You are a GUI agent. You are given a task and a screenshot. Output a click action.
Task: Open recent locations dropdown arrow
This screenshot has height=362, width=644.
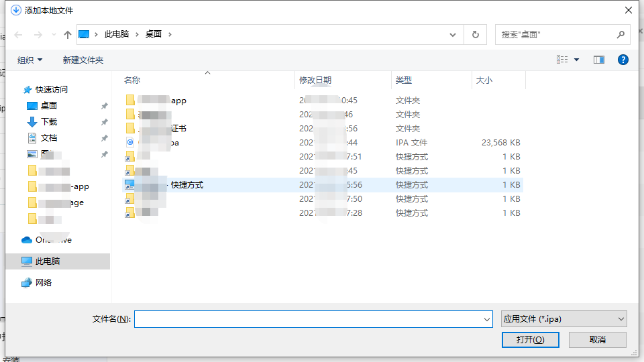pos(54,35)
